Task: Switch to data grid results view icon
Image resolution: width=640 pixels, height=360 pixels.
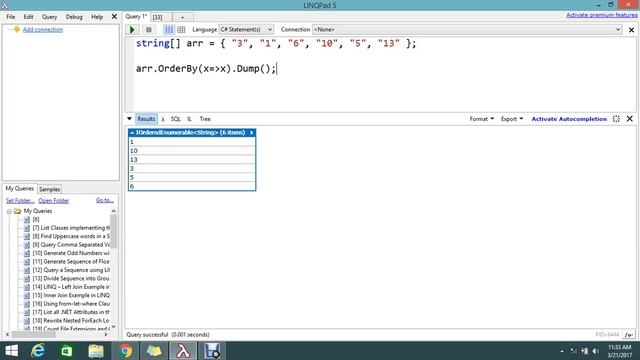Action: [x=181, y=30]
